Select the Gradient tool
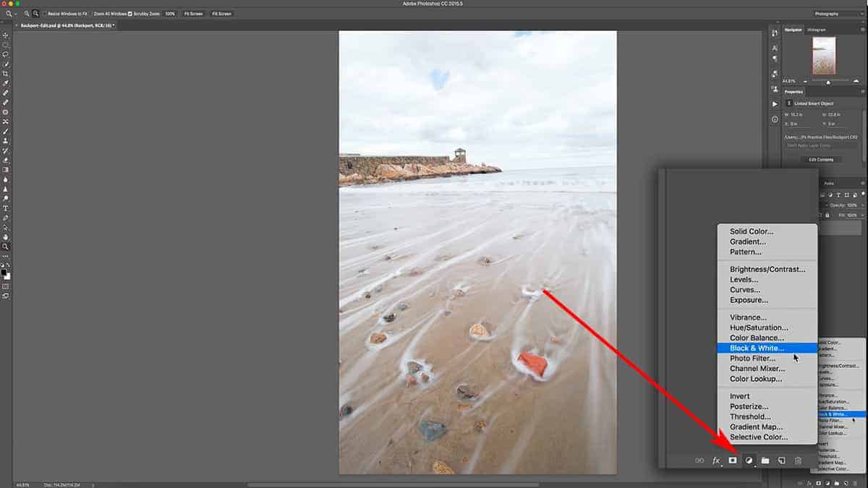The width and height of the screenshot is (868, 488). point(6,169)
